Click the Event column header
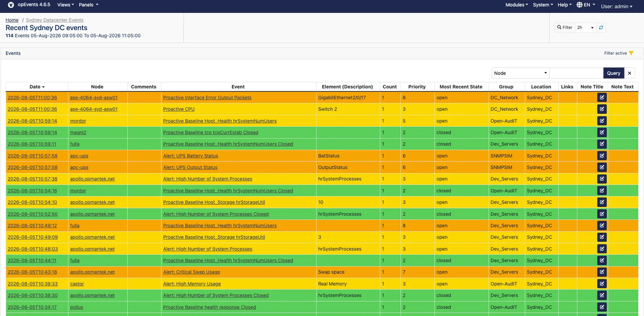The width and height of the screenshot is (644, 316). coord(238,87)
